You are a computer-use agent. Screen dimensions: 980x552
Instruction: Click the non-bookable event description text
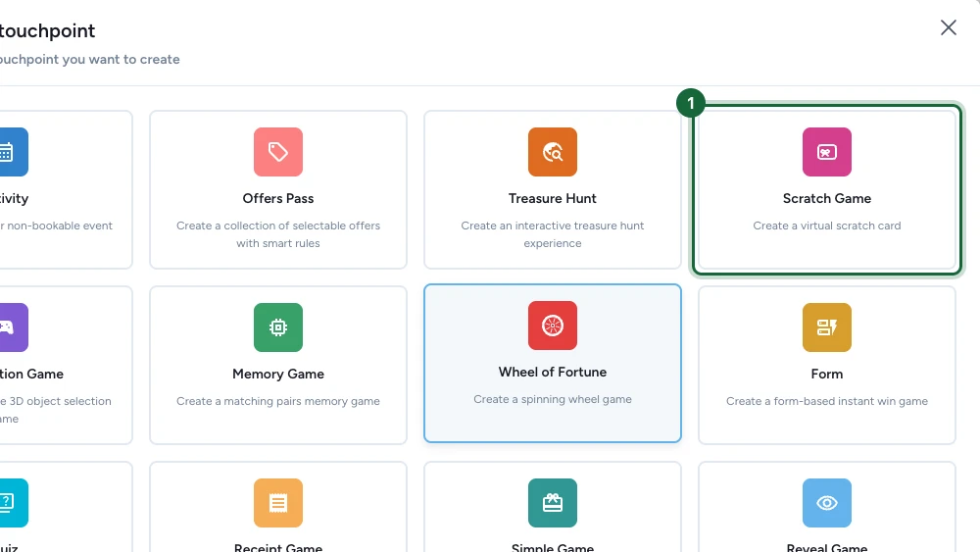(56, 226)
